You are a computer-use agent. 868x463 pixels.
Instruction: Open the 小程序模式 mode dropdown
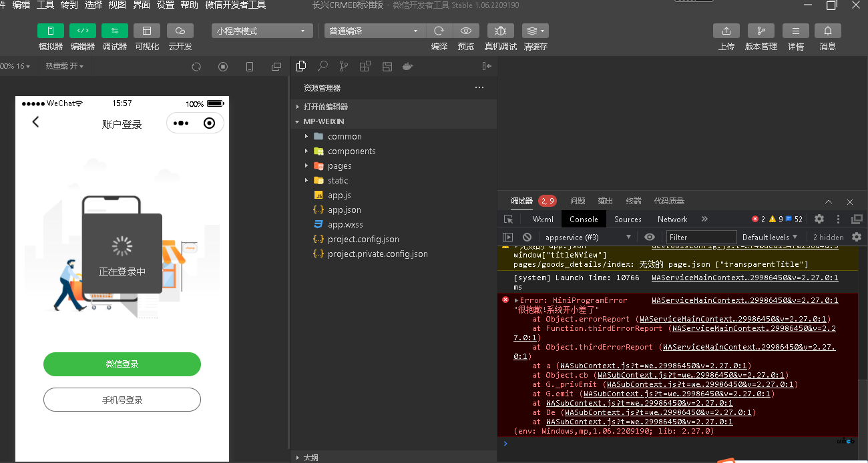click(x=262, y=31)
